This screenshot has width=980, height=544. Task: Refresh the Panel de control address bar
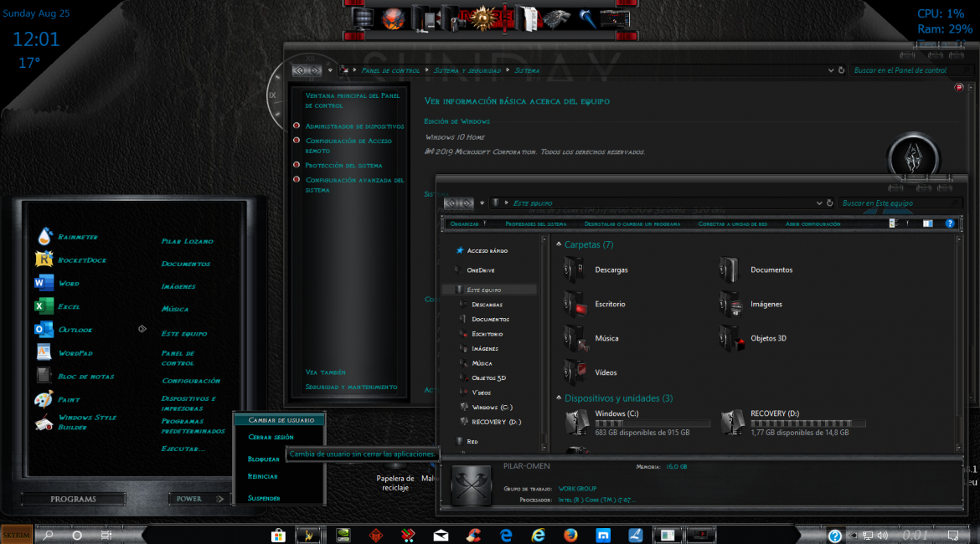coord(841,70)
